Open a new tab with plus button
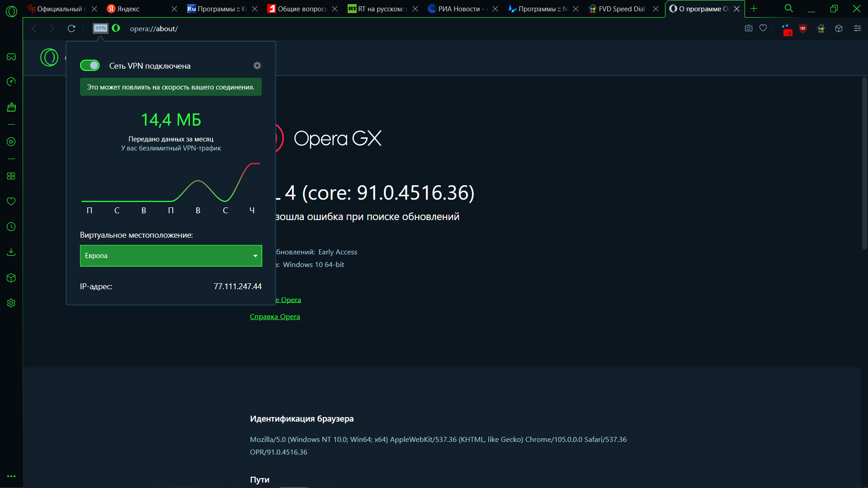The height and width of the screenshot is (488, 868). point(754,9)
